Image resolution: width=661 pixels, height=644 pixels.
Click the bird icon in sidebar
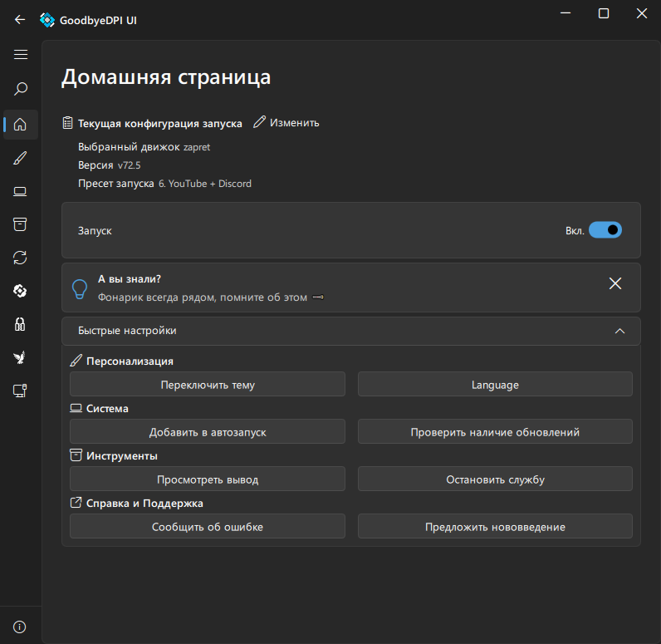(x=21, y=357)
